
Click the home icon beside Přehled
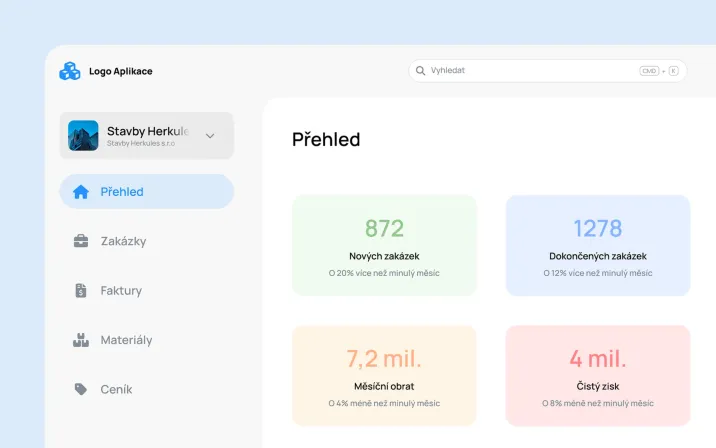(x=81, y=192)
